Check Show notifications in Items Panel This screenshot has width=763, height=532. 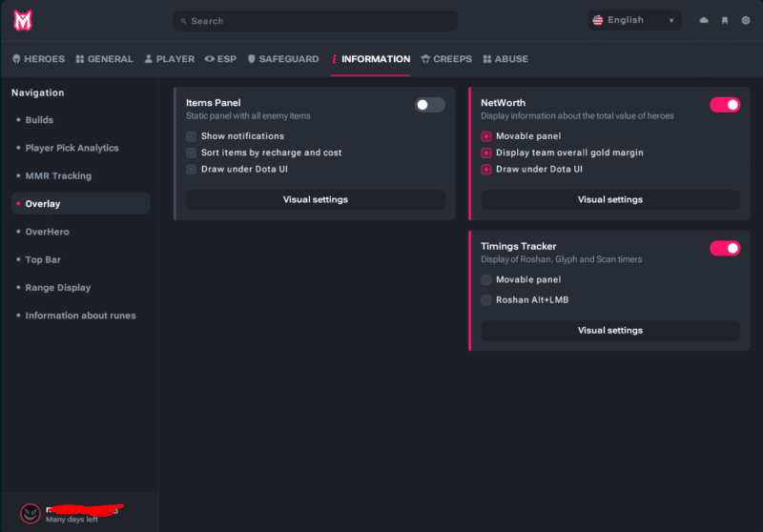point(192,136)
